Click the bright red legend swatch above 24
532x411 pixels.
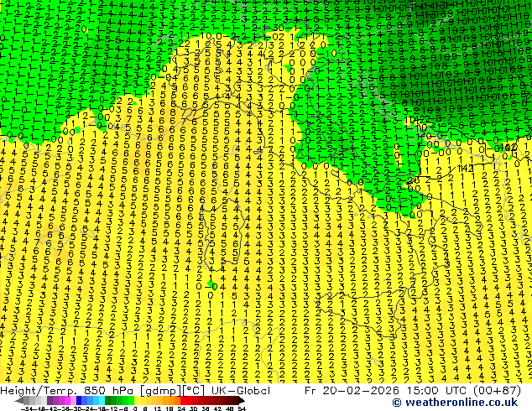click(x=184, y=400)
